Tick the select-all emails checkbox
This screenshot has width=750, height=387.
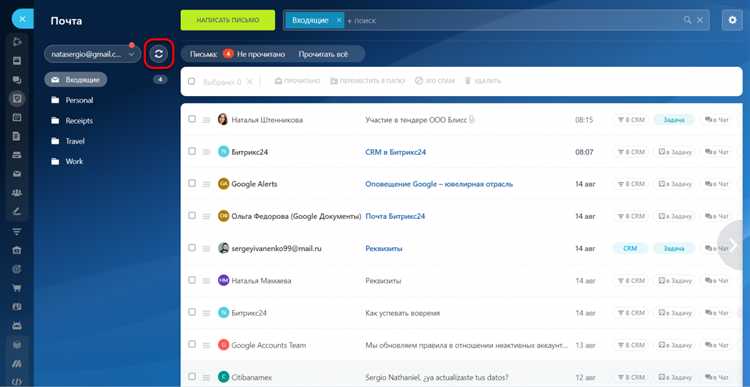tap(191, 81)
